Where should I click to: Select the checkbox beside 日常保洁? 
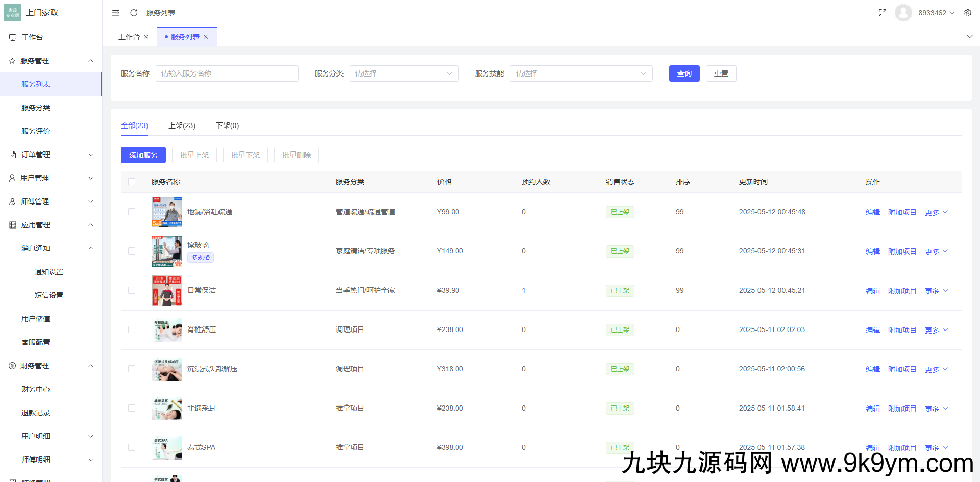pyautogui.click(x=132, y=290)
